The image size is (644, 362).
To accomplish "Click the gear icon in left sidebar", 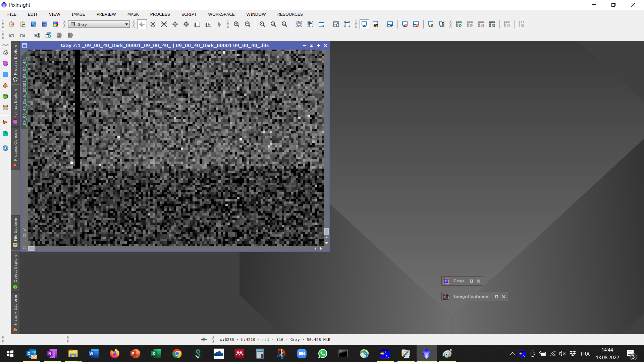I will coord(5,52).
